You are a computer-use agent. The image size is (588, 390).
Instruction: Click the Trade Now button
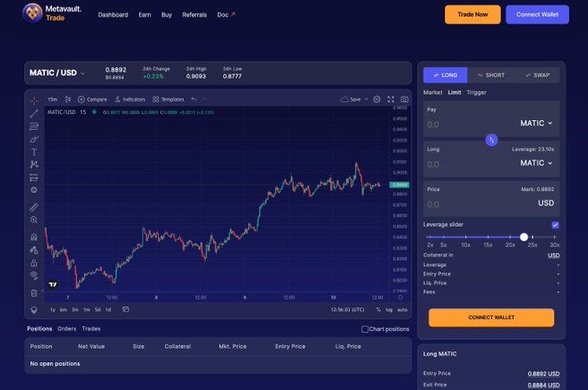click(472, 14)
